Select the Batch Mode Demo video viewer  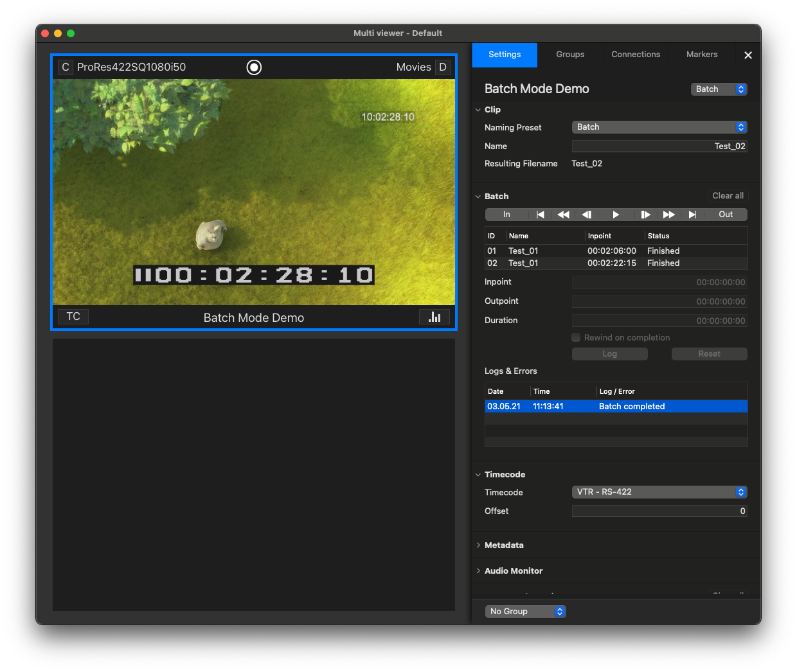click(x=254, y=192)
